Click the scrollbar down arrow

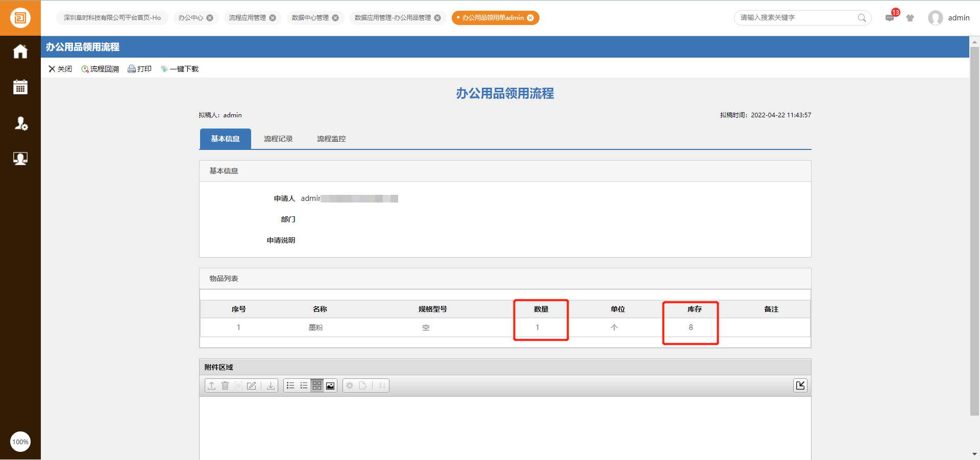[974, 454]
